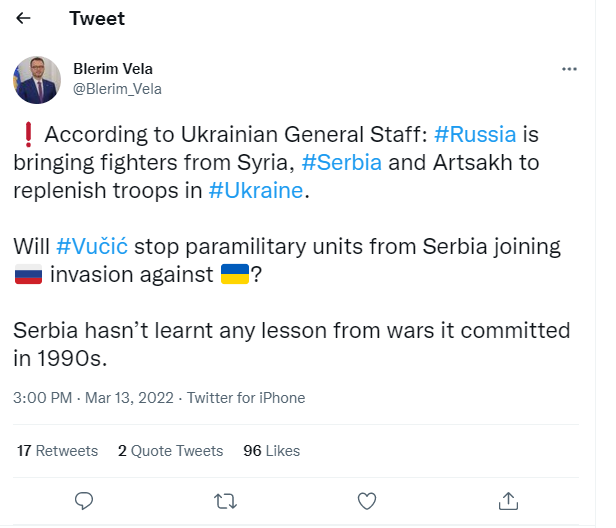Show the 96 Likes list
Viewport: 616px width, 528px height.
[x=272, y=451]
